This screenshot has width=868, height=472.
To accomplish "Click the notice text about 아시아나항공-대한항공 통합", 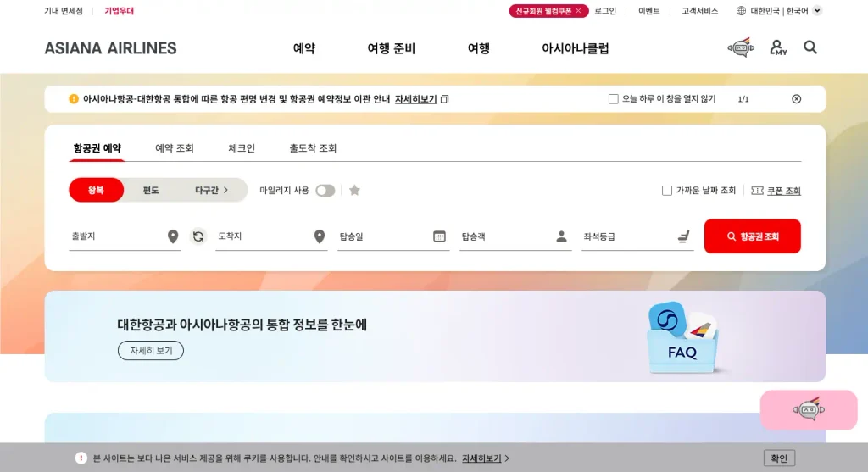I will click(x=236, y=99).
